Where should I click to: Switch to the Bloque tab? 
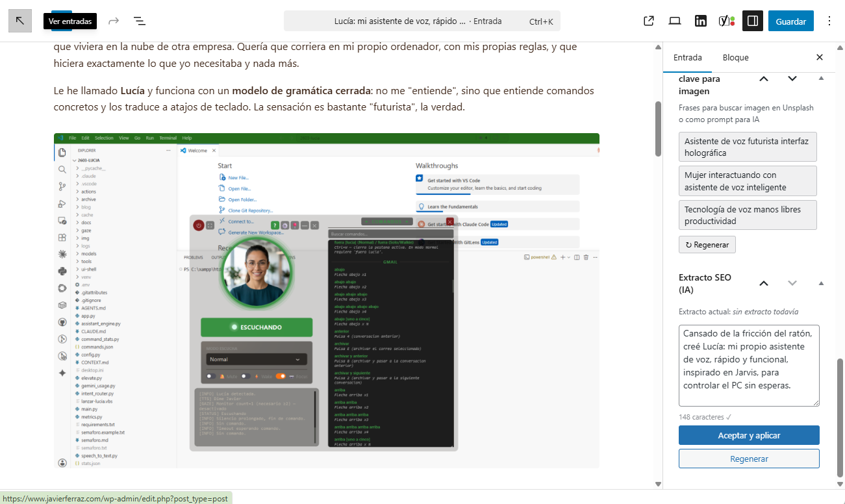(x=736, y=57)
